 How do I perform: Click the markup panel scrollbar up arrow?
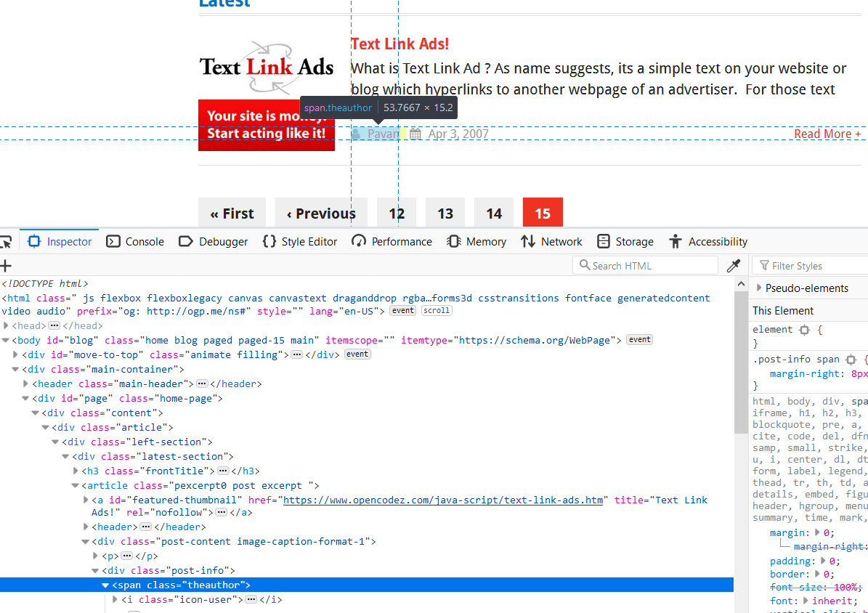tap(741, 284)
